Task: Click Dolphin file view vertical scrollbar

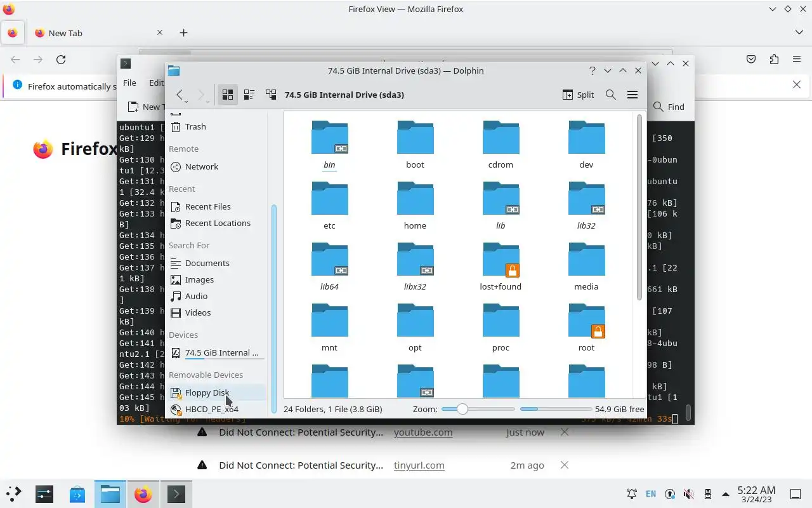Action: click(639, 206)
